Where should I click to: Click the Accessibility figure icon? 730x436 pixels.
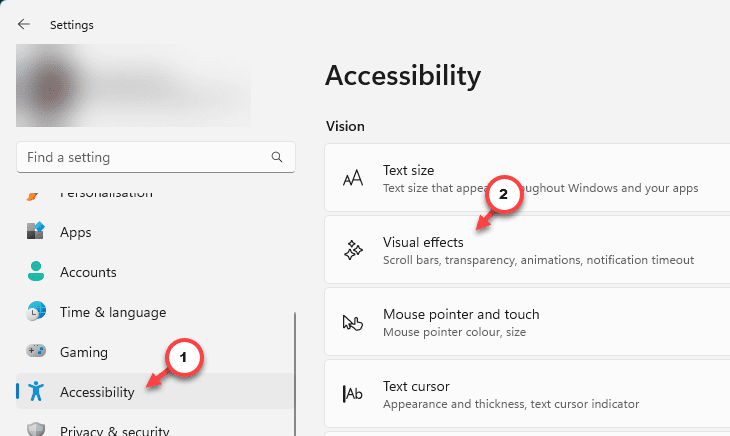[x=36, y=391]
